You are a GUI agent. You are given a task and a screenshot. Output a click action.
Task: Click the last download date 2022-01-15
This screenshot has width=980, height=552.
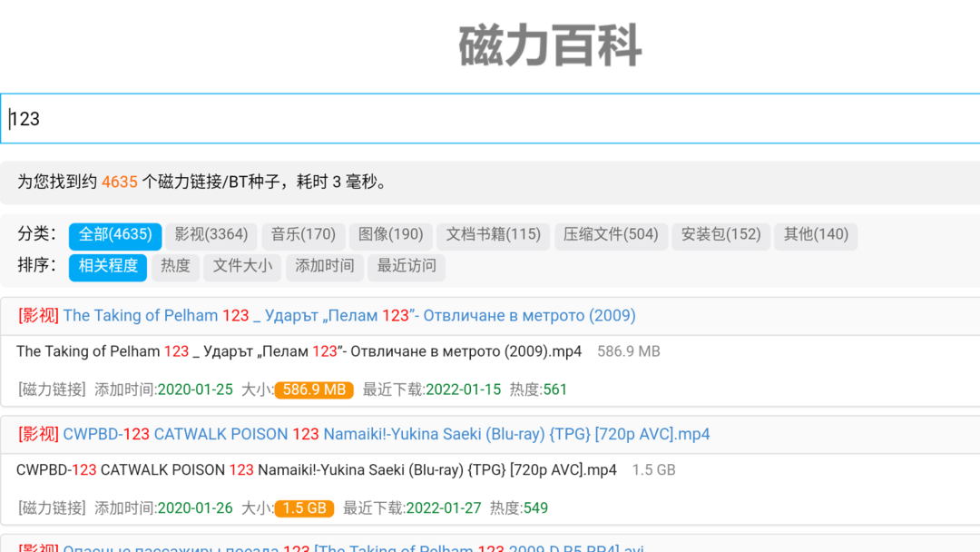pos(463,390)
